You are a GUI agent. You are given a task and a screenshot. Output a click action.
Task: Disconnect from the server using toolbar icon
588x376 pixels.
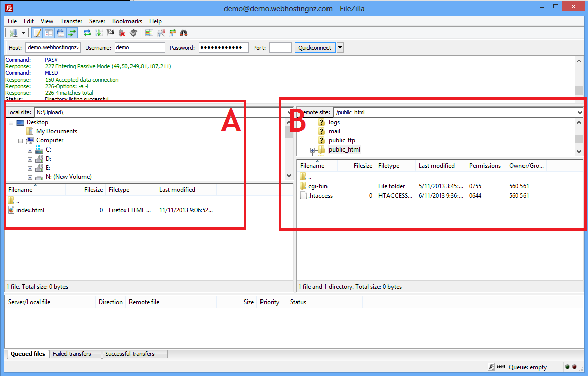tap(122, 33)
